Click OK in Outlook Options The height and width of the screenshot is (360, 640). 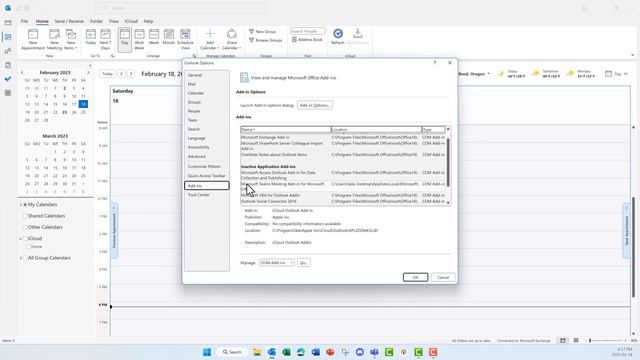pos(416,278)
